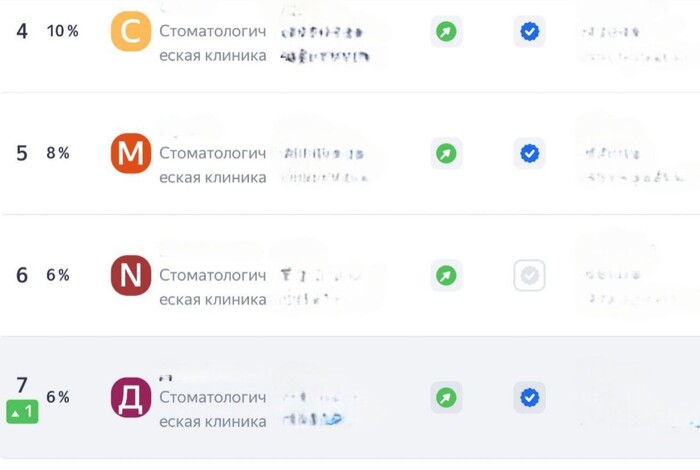This screenshot has height=470, width=700.
Task: Open Стоматологическая клиника link in row 7
Action: (213, 409)
